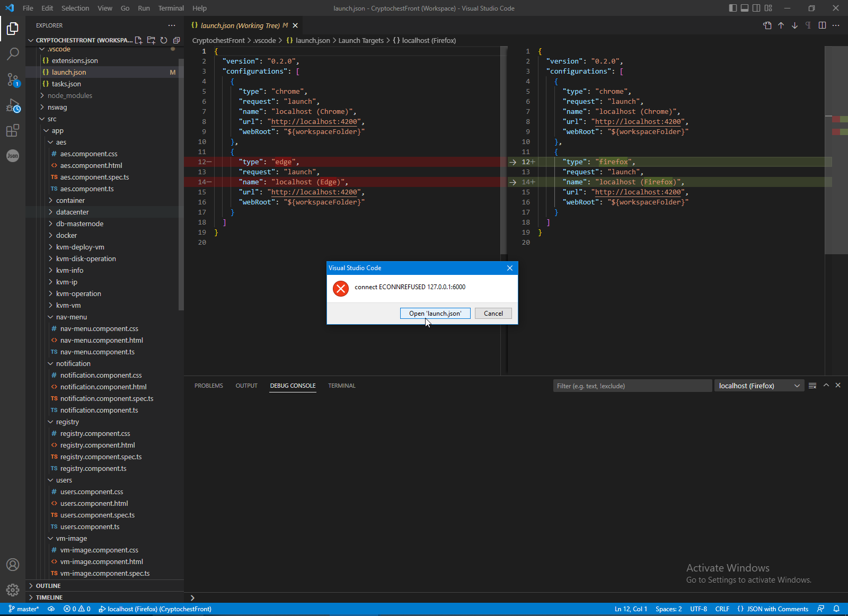
Task: Open notifications bell in status bar
Action: 836,609
